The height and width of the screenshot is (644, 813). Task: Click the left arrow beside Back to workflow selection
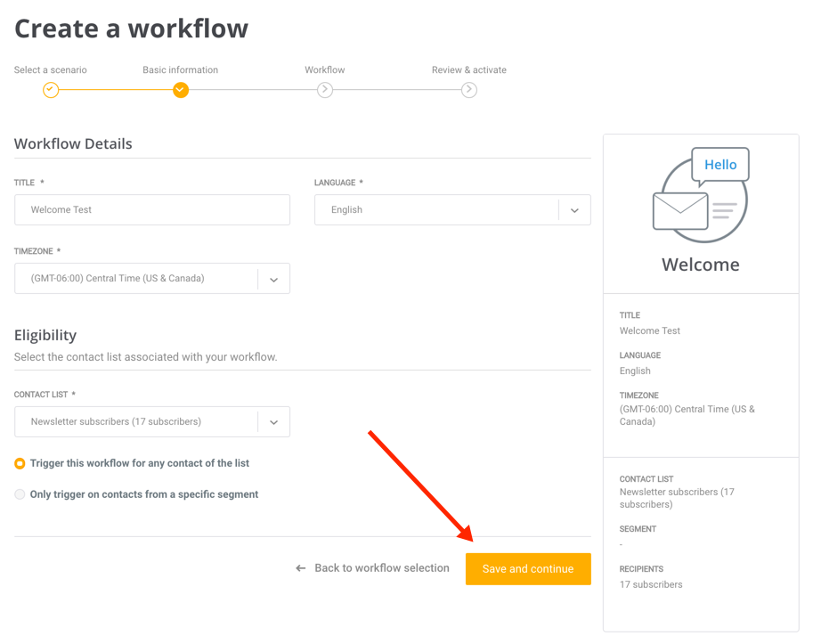301,568
